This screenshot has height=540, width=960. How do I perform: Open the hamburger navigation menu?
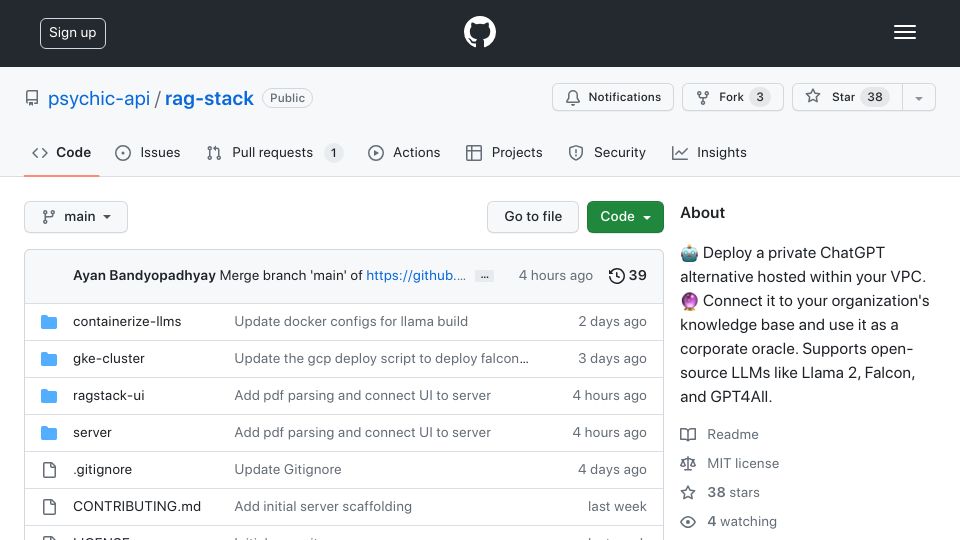coord(904,32)
